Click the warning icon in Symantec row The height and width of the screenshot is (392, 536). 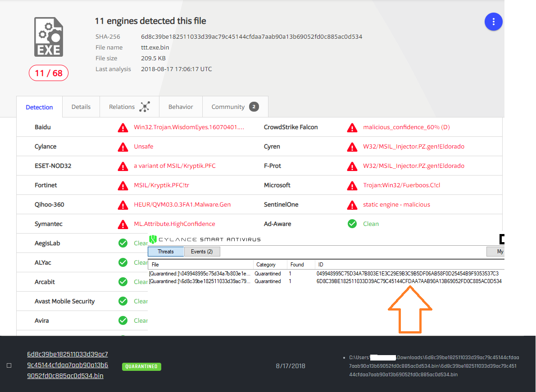coord(123,225)
